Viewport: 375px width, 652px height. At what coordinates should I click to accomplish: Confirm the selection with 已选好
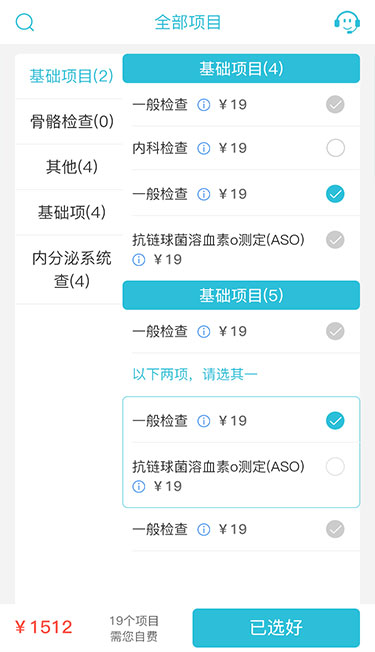pyautogui.click(x=276, y=627)
